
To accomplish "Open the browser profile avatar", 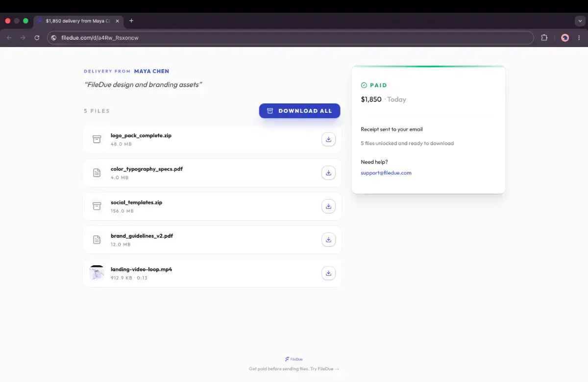I will (565, 38).
